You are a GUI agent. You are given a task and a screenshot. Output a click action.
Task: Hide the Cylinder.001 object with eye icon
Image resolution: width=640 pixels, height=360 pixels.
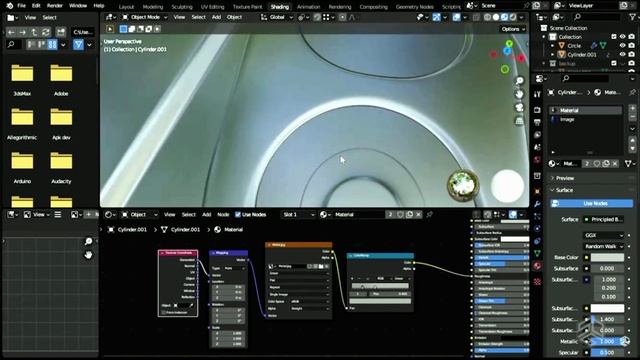coord(622,54)
